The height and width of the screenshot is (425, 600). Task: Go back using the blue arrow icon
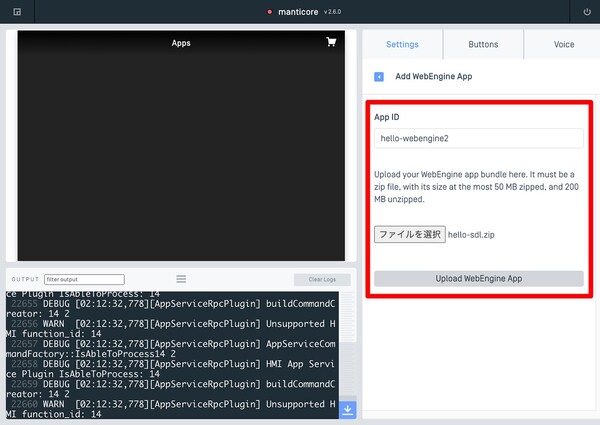[379, 77]
